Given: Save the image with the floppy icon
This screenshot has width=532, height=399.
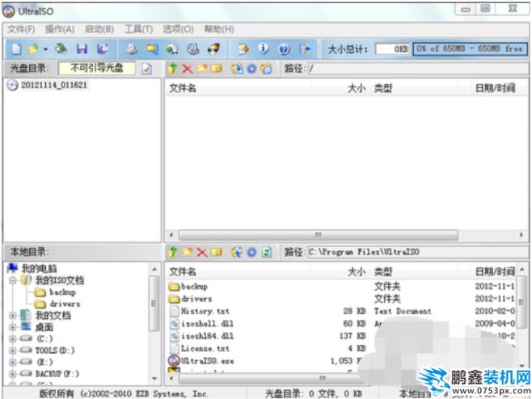Looking at the screenshot, I should coord(82,49).
